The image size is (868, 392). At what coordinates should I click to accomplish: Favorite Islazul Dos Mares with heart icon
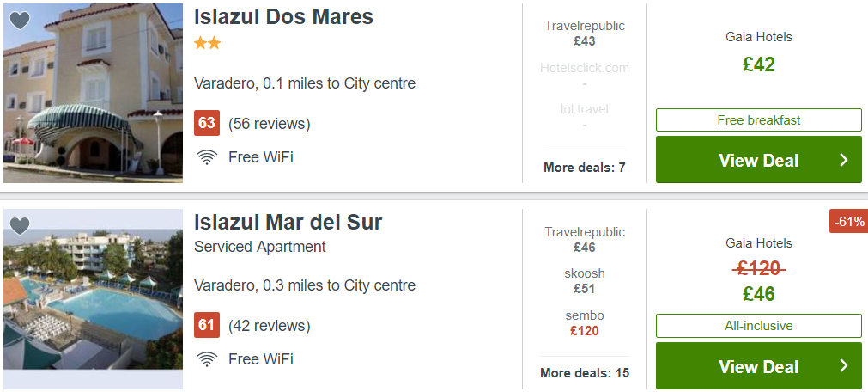click(x=20, y=21)
